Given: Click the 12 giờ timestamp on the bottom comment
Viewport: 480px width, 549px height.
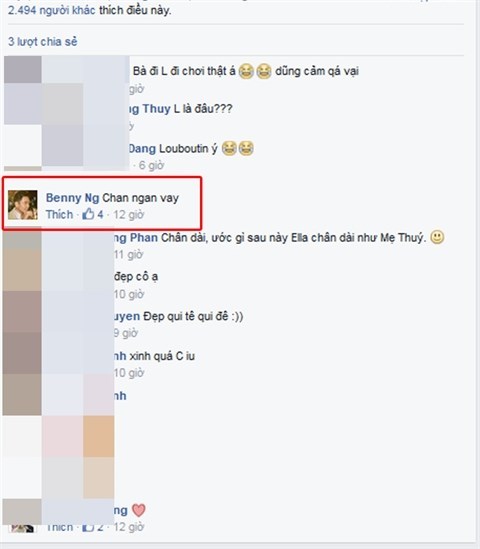Looking at the screenshot, I should point(128,527).
